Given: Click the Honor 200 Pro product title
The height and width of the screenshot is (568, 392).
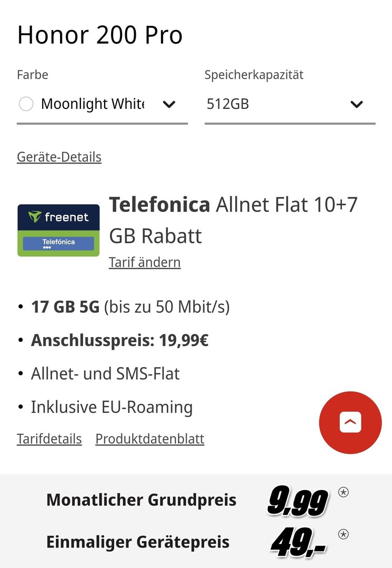Looking at the screenshot, I should tap(100, 35).
